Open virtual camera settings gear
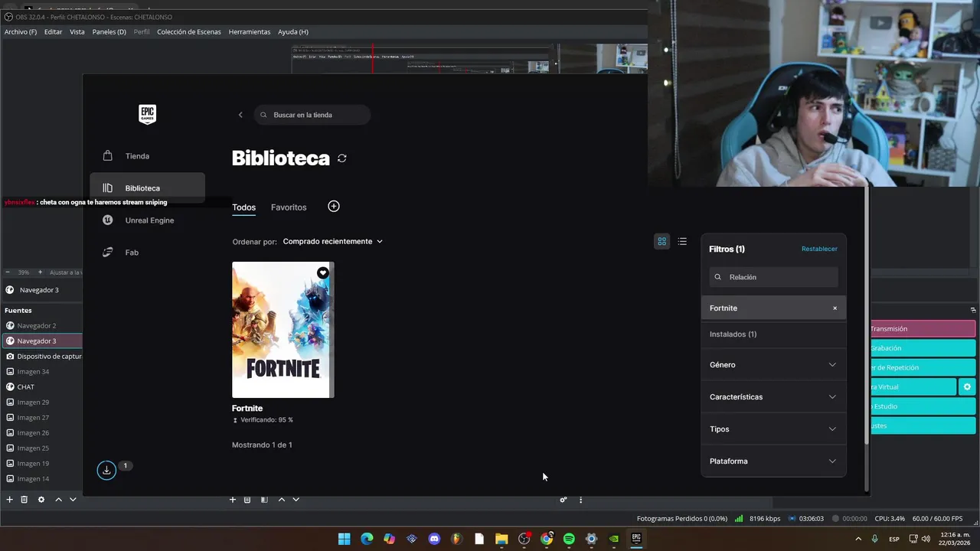This screenshot has height=551, width=980. [967, 387]
